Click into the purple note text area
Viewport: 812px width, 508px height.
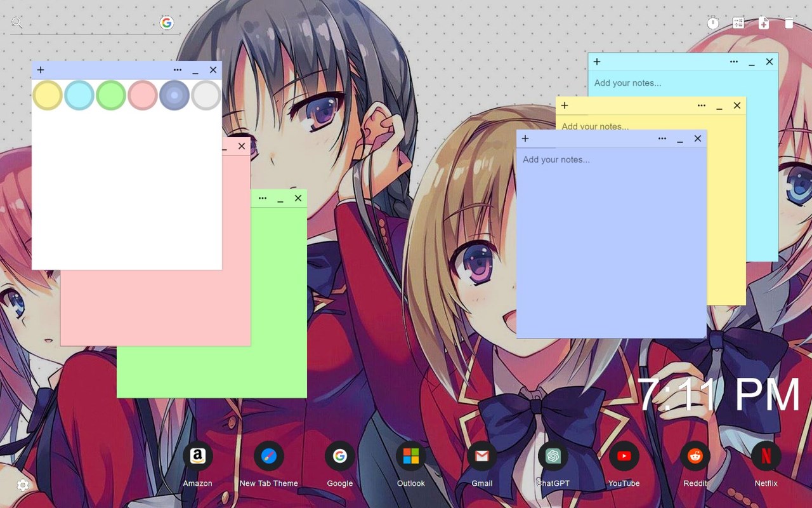pyautogui.click(x=612, y=243)
